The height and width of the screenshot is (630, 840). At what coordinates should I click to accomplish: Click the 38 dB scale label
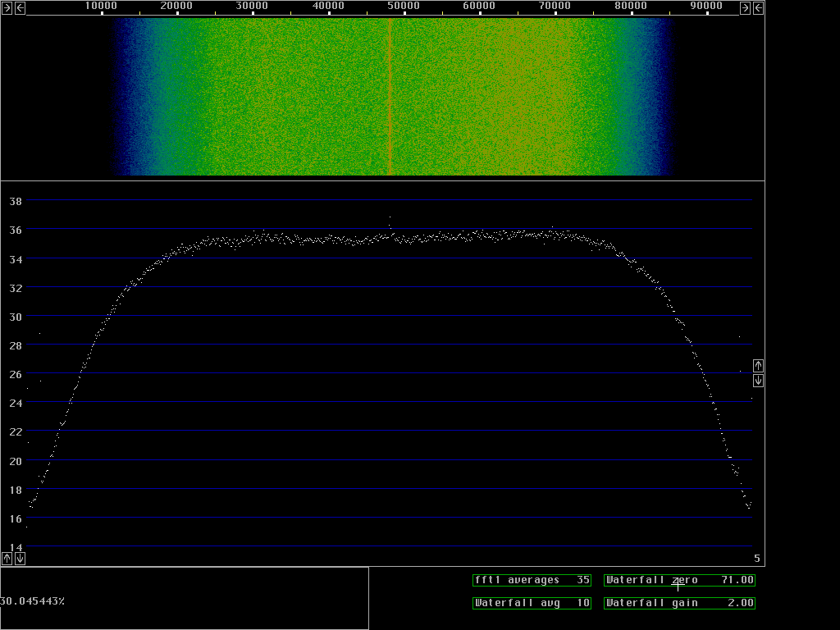(16, 202)
